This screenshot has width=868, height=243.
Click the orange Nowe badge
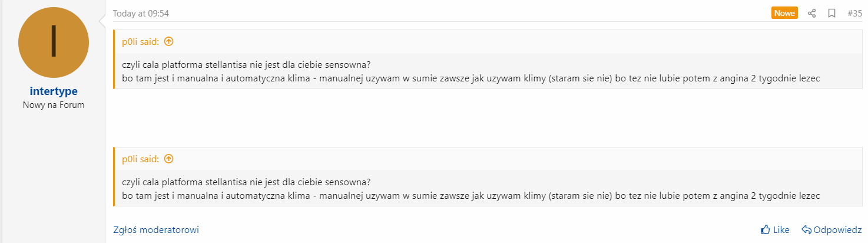(784, 13)
